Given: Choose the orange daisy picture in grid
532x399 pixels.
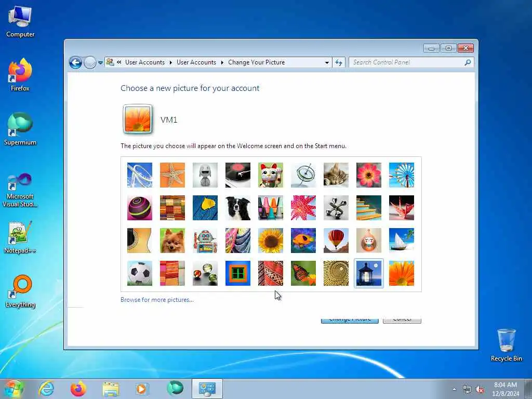Looking at the screenshot, I should pos(402,273).
